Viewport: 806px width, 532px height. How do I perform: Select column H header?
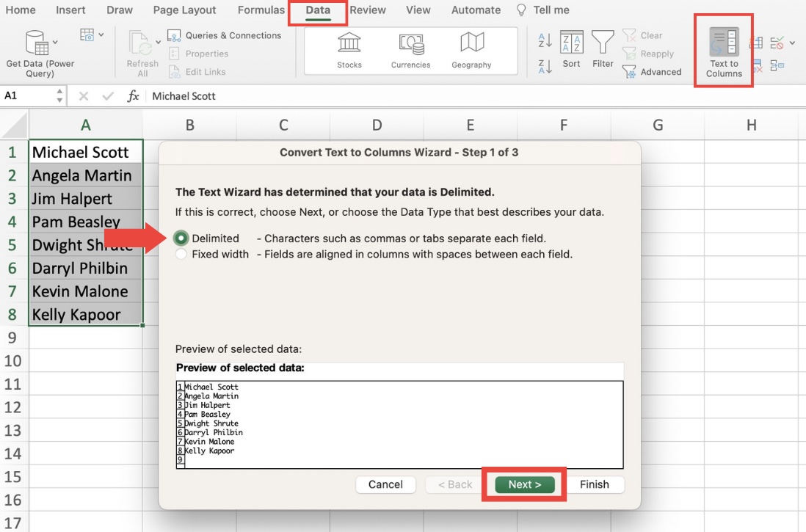(x=751, y=125)
